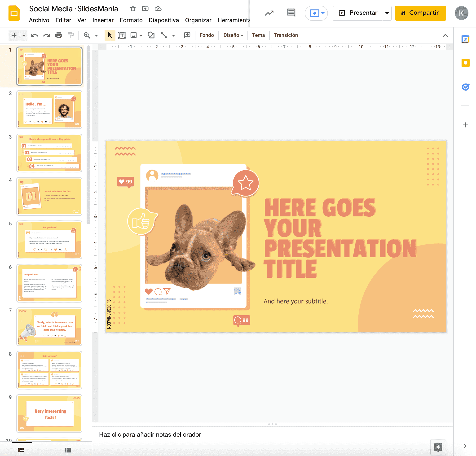Select slide 5 thumbnail
Image resolution: width=476 pixels, height=456 pixels.
tap(49, 240)
